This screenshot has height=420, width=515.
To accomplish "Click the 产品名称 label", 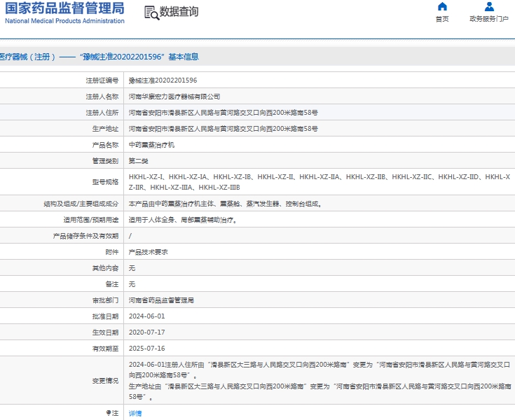I will coord(105,145).
